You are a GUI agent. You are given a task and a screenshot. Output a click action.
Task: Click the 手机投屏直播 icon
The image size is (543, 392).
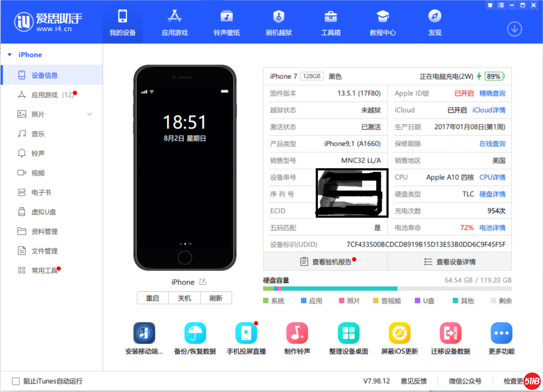pos(246,333)
